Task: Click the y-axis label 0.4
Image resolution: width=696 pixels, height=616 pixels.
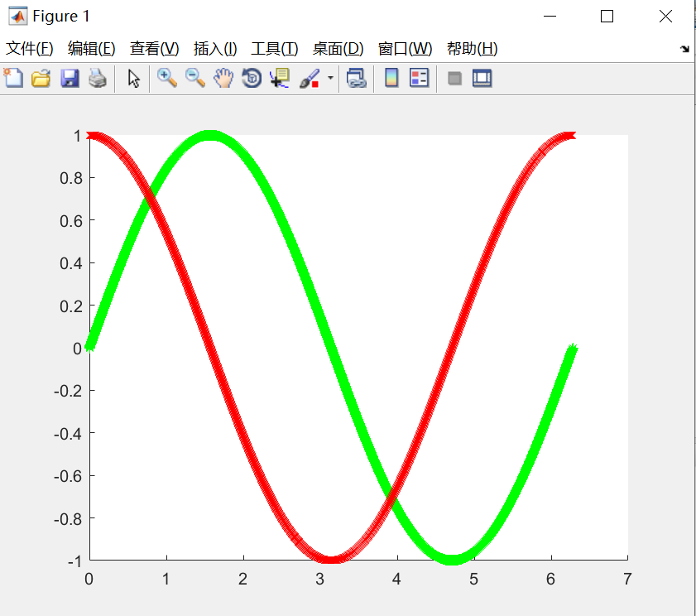Action: (71, 263)
